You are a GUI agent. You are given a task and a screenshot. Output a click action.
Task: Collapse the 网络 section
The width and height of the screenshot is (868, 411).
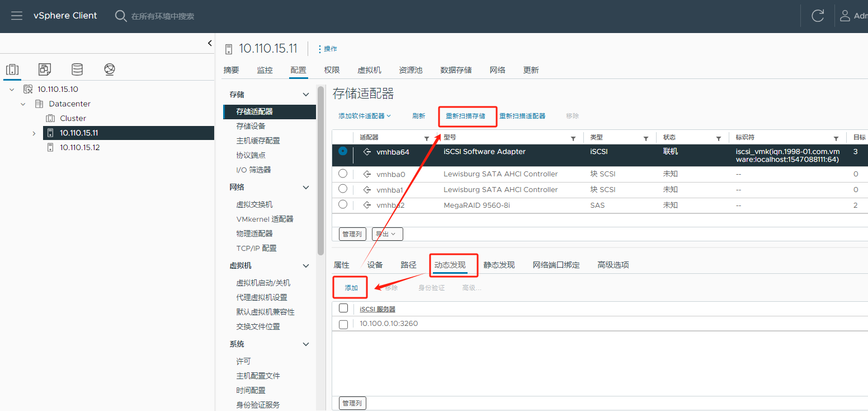(305, 188)
